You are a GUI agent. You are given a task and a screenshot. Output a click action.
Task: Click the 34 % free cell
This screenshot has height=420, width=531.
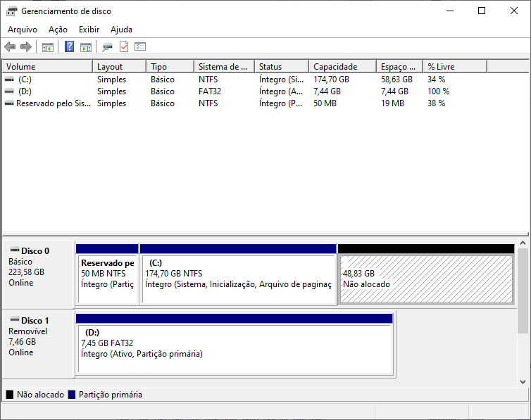pyautogui.click(x=436, y=79)
